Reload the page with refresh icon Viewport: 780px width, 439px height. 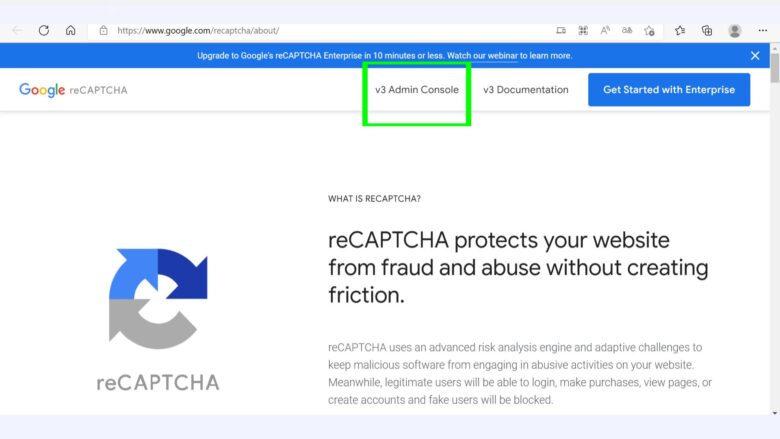44,30
